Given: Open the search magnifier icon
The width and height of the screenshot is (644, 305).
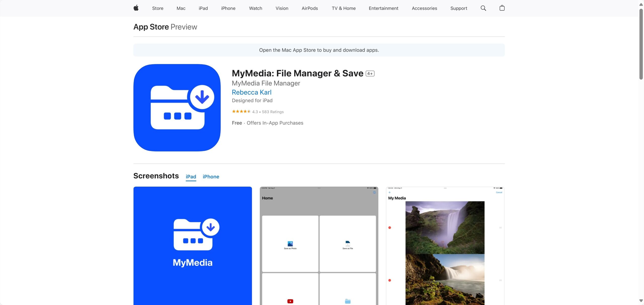Looking at the screenshot, I should [x=483, y=8].
